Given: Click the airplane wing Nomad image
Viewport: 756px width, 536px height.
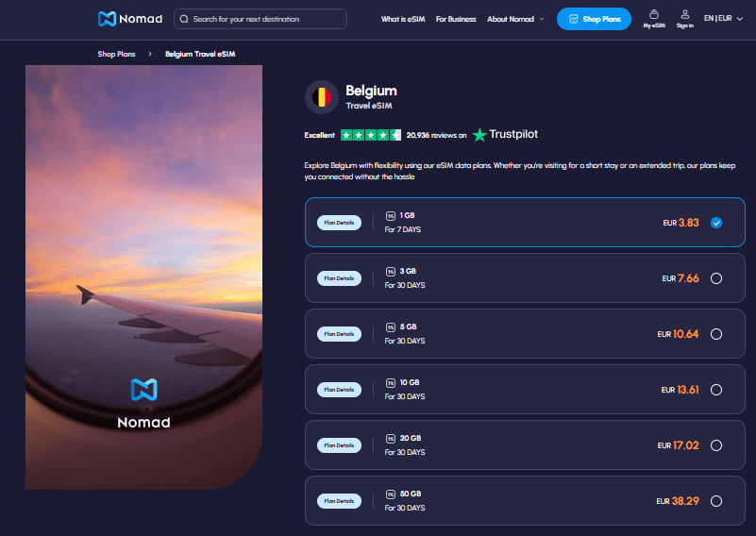Looking at the screenshot, I should [x=143, y=277].
